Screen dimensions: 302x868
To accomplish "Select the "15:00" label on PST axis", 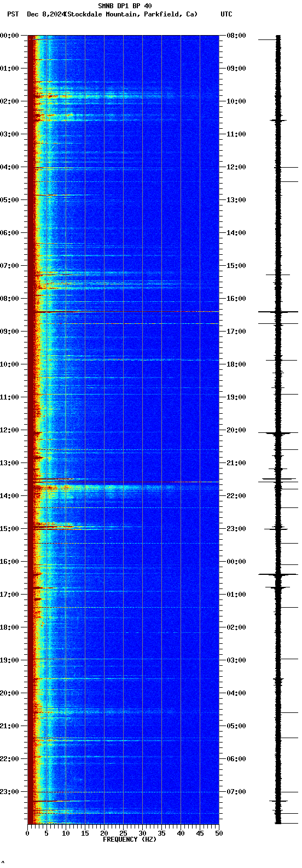I will tap(9, 529).
